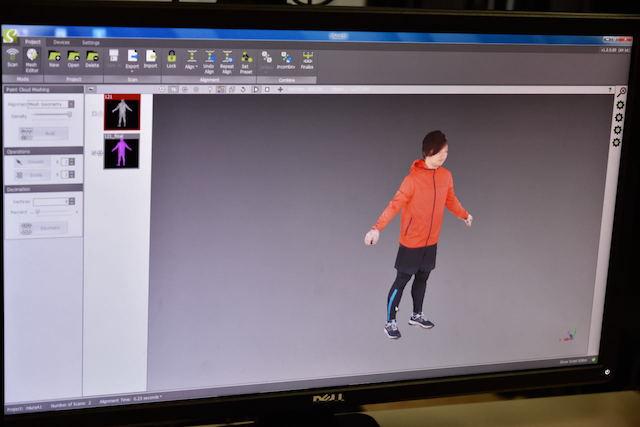The image size is (640, 427).
Task: Switch to the Settings tab
Action: pos(91,42)
